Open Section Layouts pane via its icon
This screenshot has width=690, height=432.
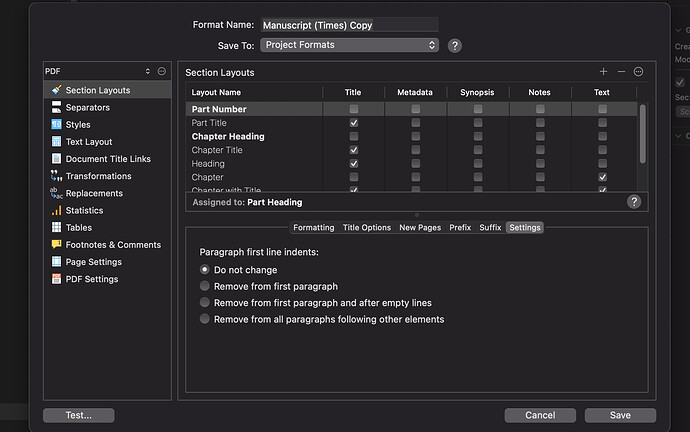[x=56, y=90]
